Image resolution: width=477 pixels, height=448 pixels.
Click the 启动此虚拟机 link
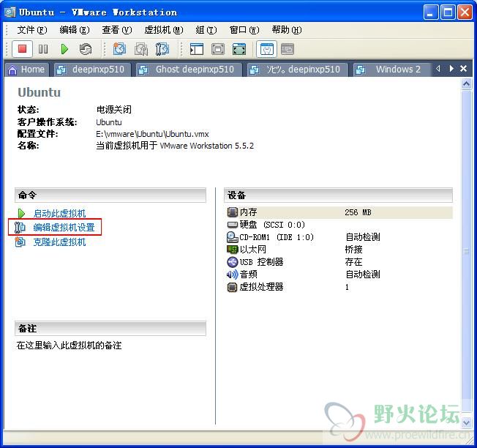[60, 213]
